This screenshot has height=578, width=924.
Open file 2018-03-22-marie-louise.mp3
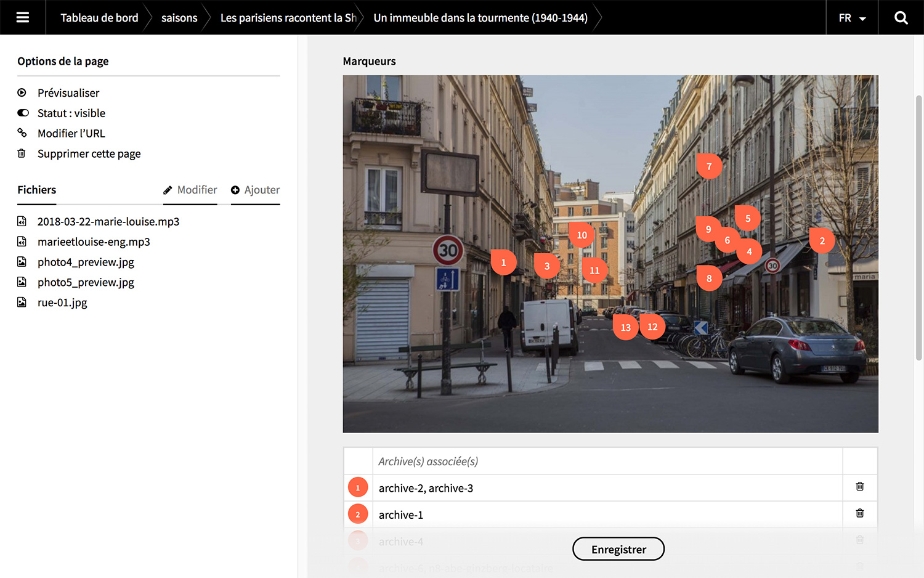point(108,222)
